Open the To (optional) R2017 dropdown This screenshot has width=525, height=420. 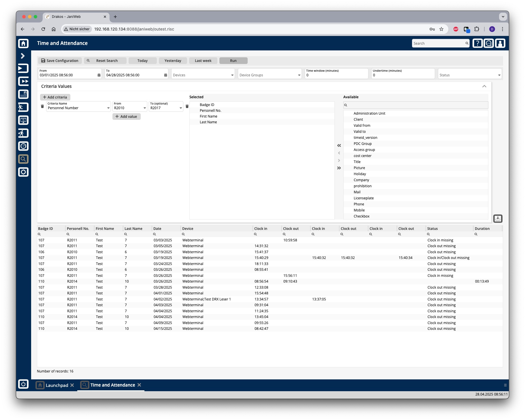166,106
